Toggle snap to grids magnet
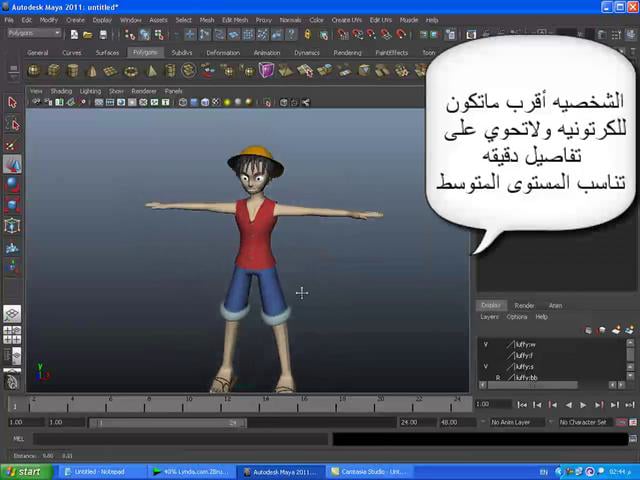 click(343, 35)
